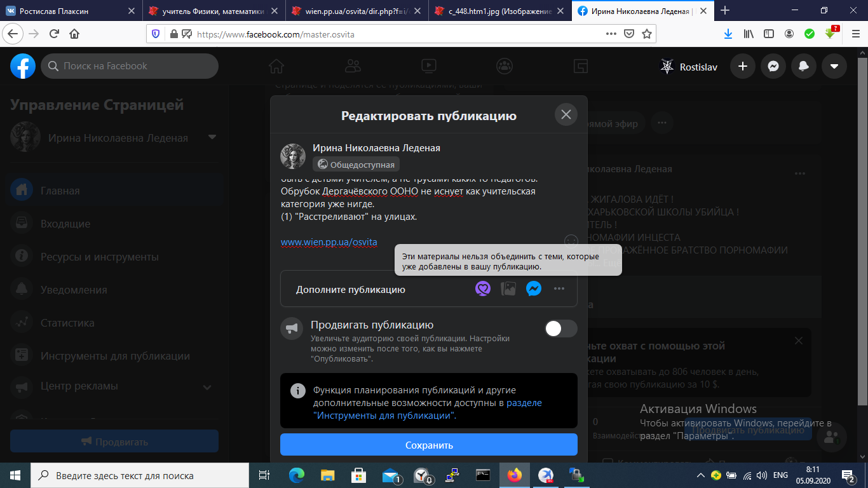Click the www.wien.pp.ua/osvita link
The image size is (868, 488).
[x=329, y=242]
